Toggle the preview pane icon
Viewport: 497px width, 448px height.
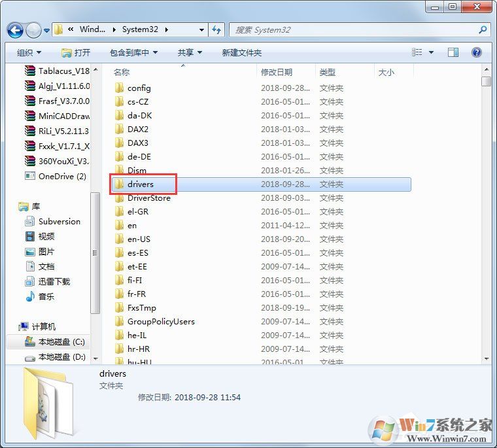(453, 52)
